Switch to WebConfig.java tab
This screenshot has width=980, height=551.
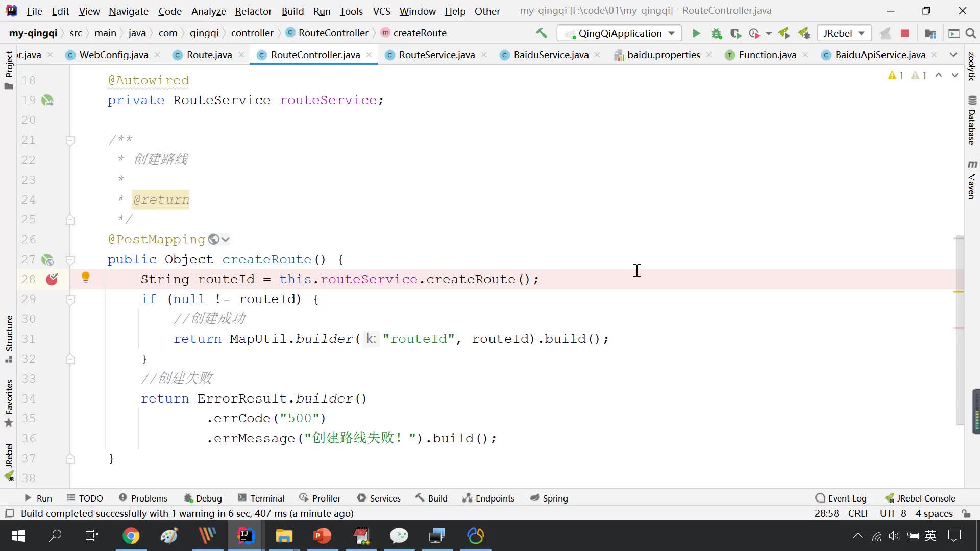(x=113, y=55)
